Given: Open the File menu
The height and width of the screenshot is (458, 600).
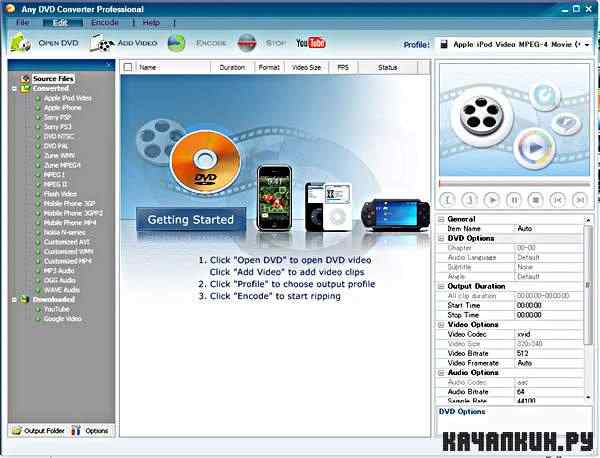Looking at the screenshot, I should click(x=23, y=23).
